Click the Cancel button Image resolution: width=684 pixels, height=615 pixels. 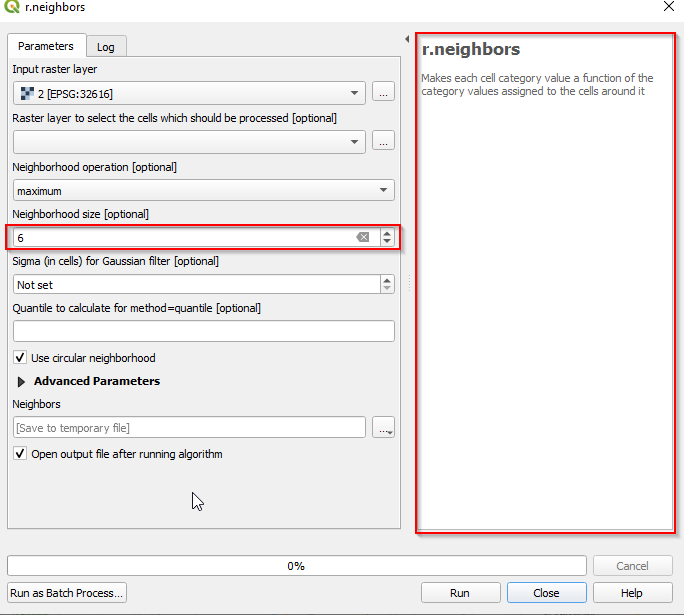point(632,566)
